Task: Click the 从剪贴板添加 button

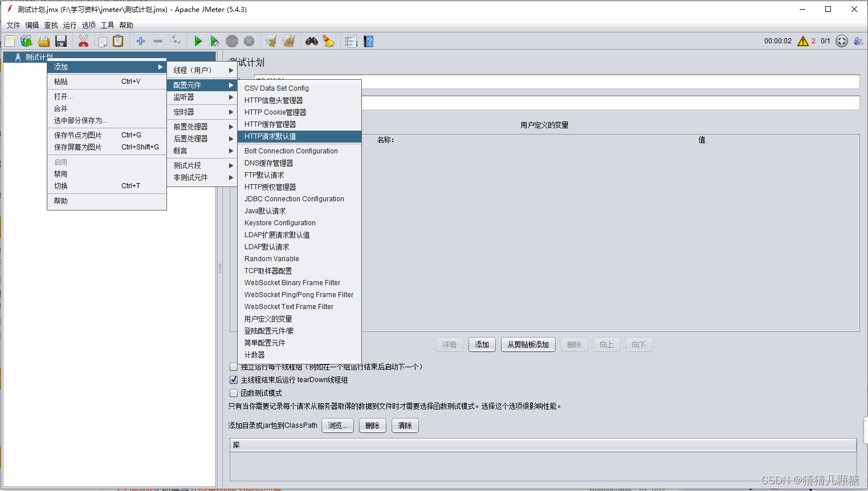Action: (x=528, y=344)
